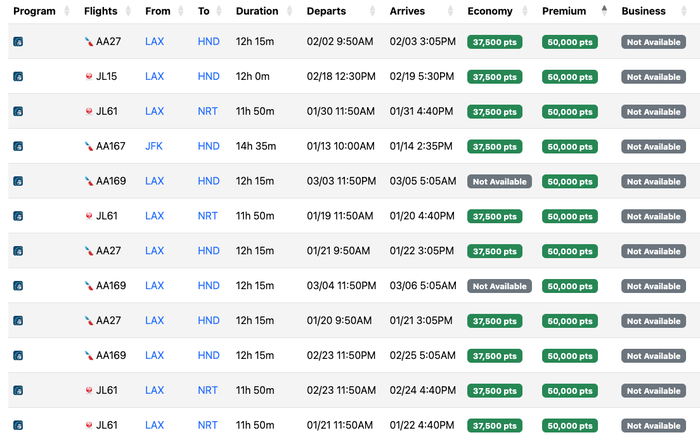Click the program icon in the AA167 JFK row
The width and height of the screenshot is (700, 442).
(18, 146)
